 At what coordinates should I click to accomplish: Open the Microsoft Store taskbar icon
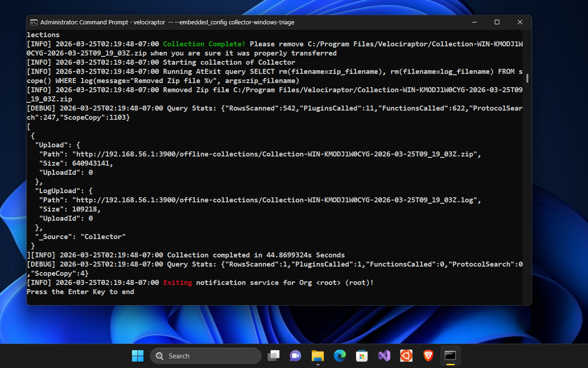tap(362, 356)
